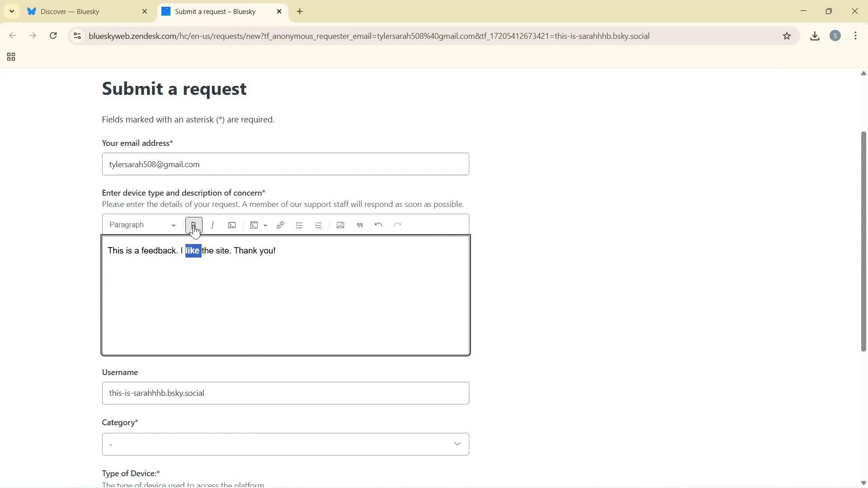Image resolution: width=868 pixels, height=488 pixels.
Task: Open browser Downloads
Action: click(815, 36)
